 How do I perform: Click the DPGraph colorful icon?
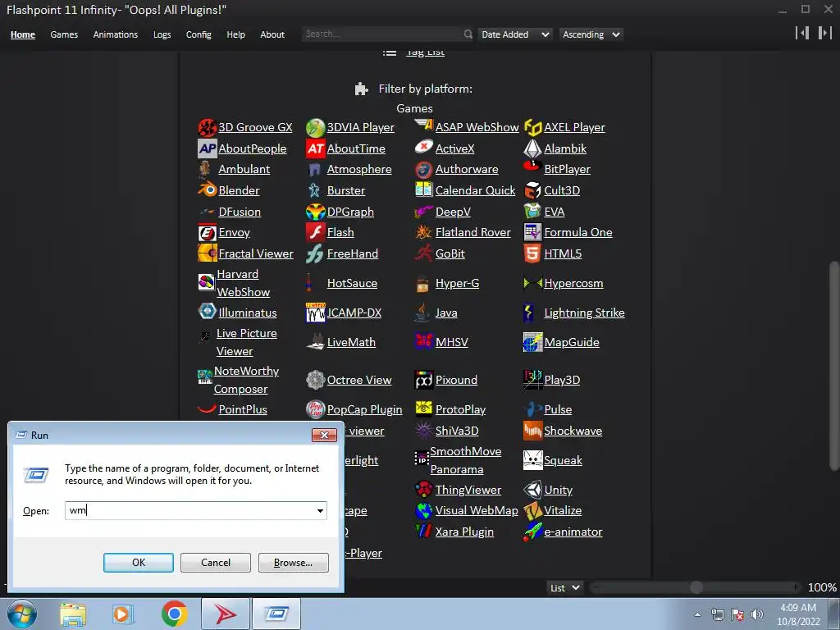[316, 212]
